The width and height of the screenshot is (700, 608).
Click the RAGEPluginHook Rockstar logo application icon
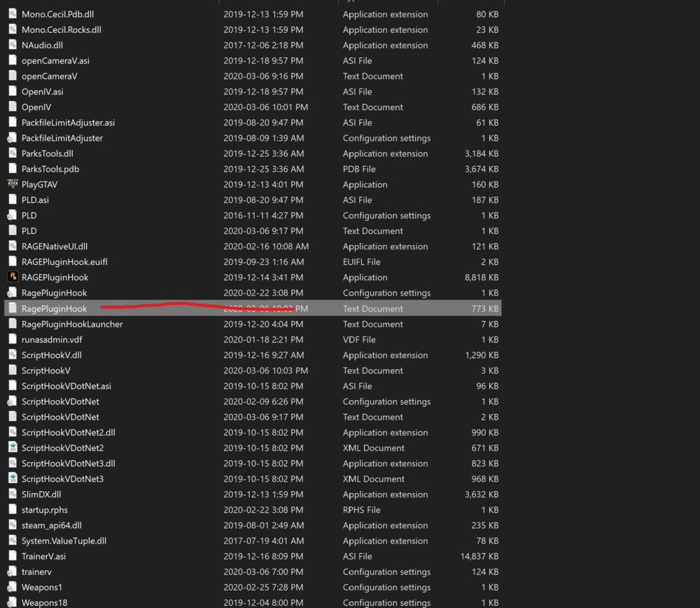pyautogui.click(x=12, y=277)
